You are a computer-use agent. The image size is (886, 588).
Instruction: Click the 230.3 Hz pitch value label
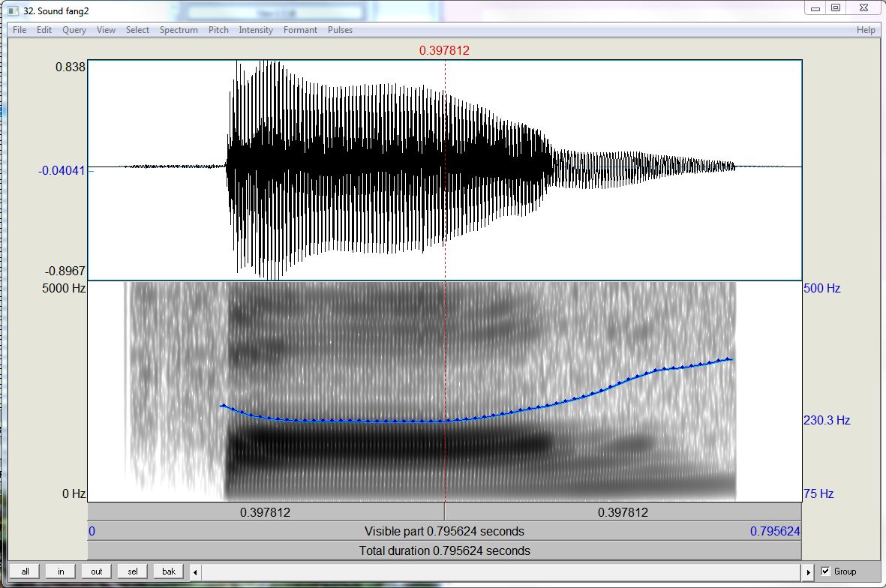click(827, 421)
